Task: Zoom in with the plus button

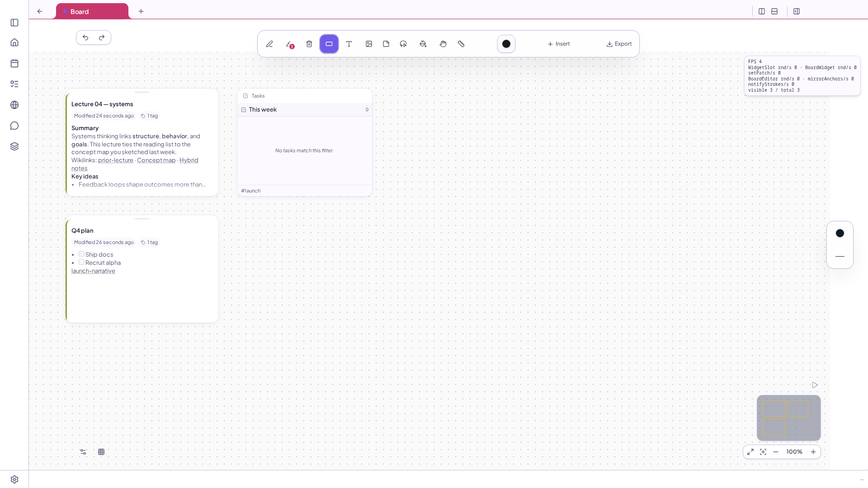Action: (x=813, y=452)
